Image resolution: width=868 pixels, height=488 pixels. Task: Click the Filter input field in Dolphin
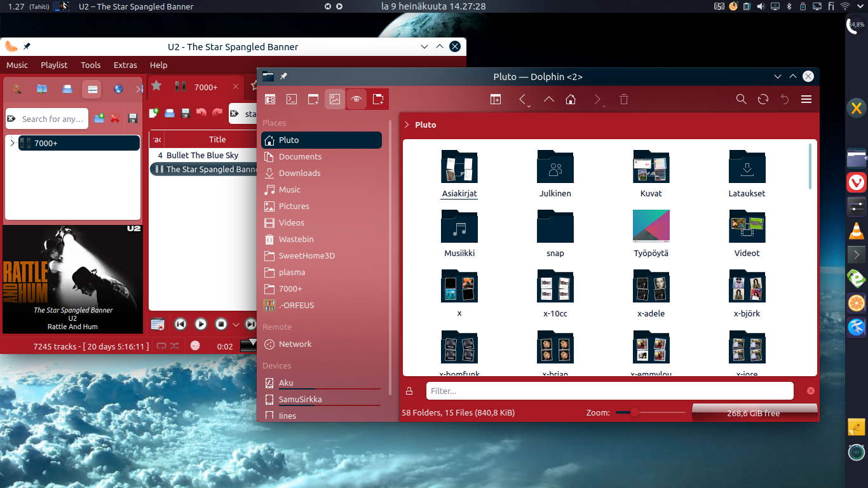click(610, 391)
